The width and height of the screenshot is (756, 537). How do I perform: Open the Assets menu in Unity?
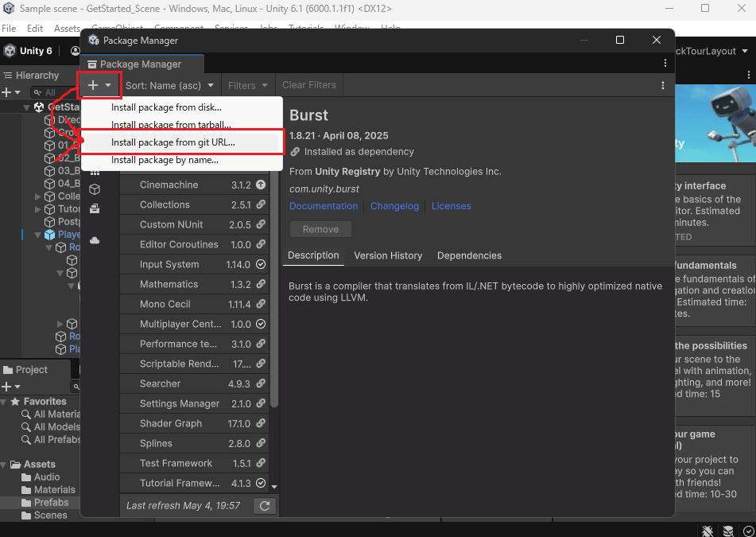[67, 29]
